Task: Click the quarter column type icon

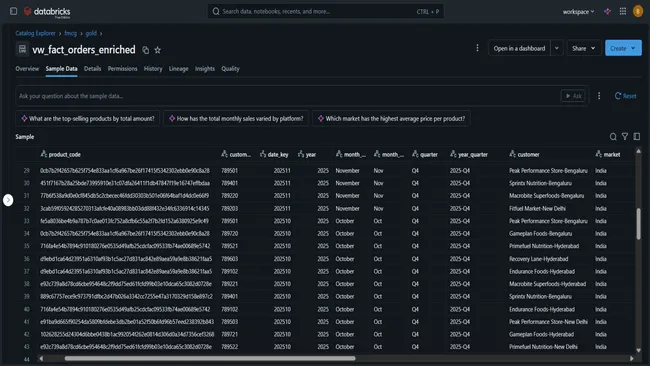Action: (x=415, y=154)
